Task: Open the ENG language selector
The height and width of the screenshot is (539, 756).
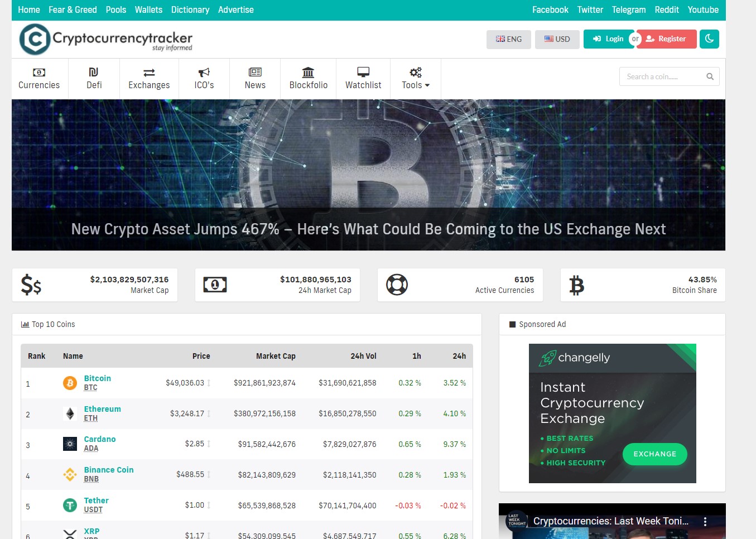Action: (x=509, y=39)
